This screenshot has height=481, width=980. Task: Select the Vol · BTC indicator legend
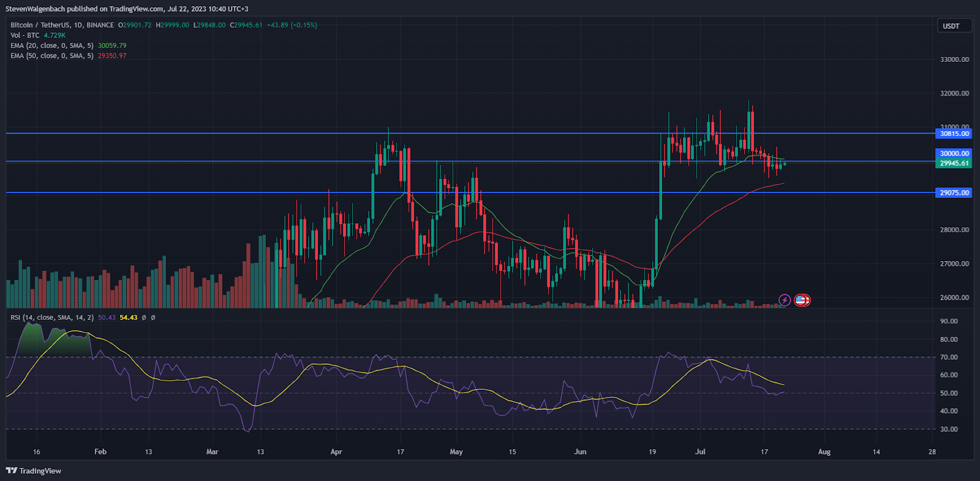(25, 36)
